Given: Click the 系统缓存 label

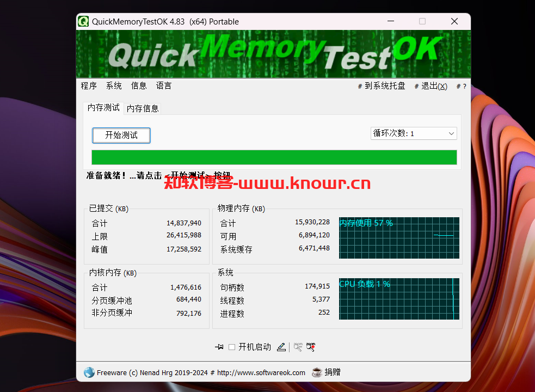Looking at the screenshot, I should click(236, 249).
